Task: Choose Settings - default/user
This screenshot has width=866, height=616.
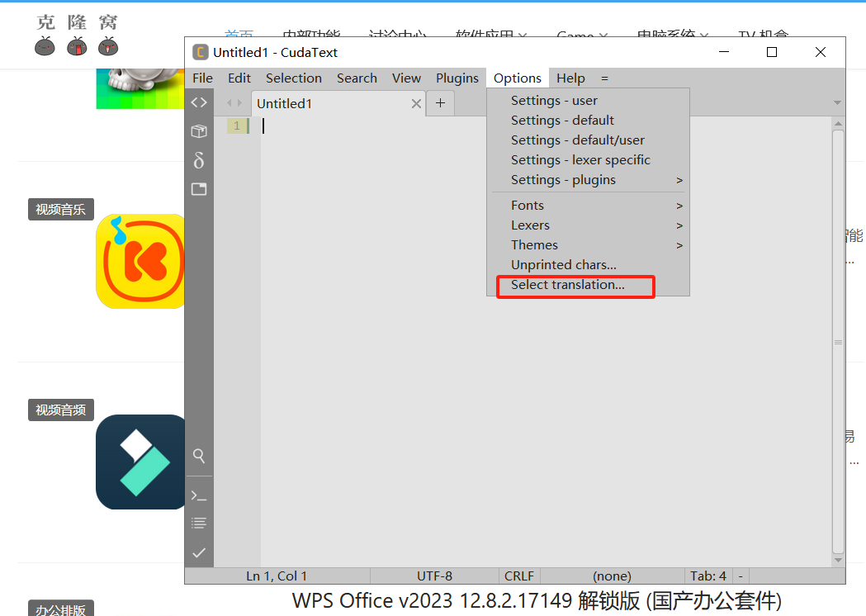Action: [588, 140]
